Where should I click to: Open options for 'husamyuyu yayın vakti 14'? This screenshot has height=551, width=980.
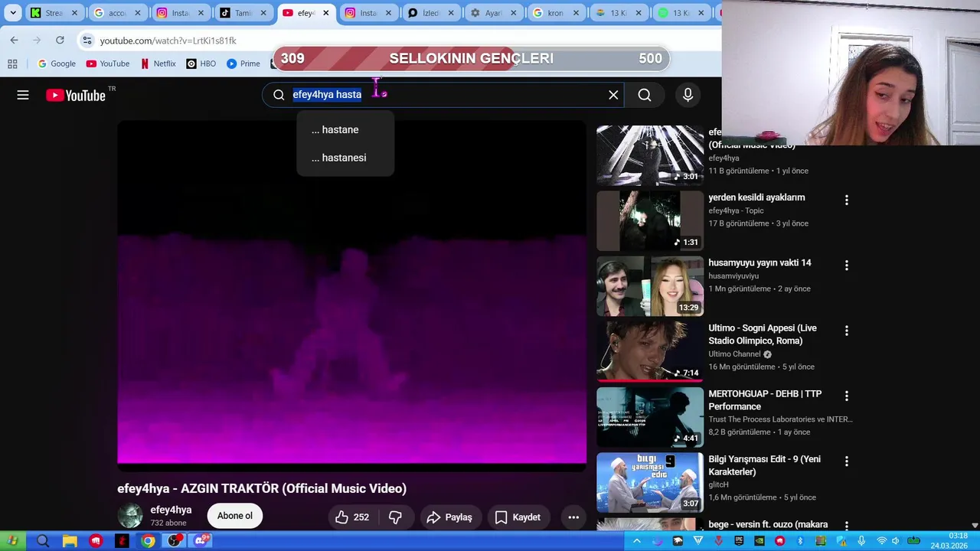(x=846, y=266)
